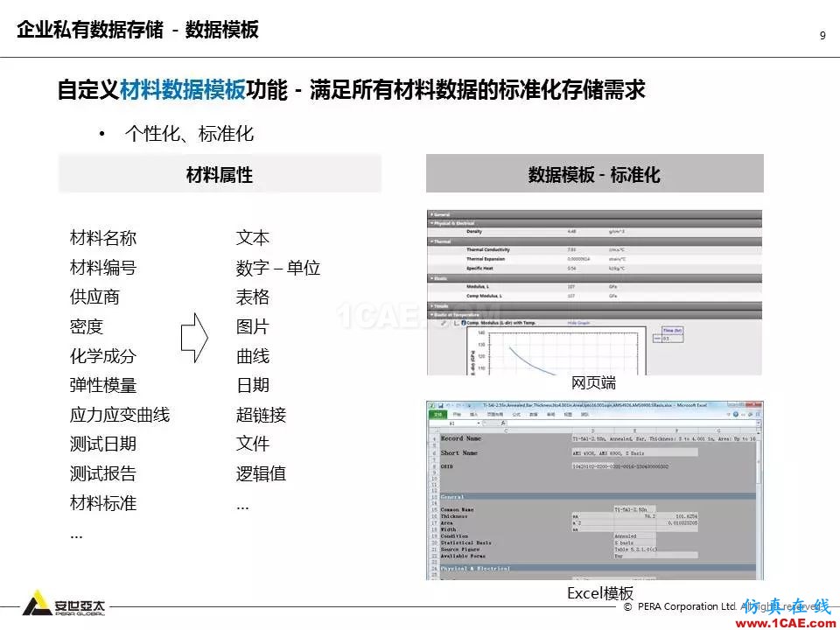Screen dimensions: 840x630
Task: Collapse the Physical & Electrical section
Action: (594, 223)
